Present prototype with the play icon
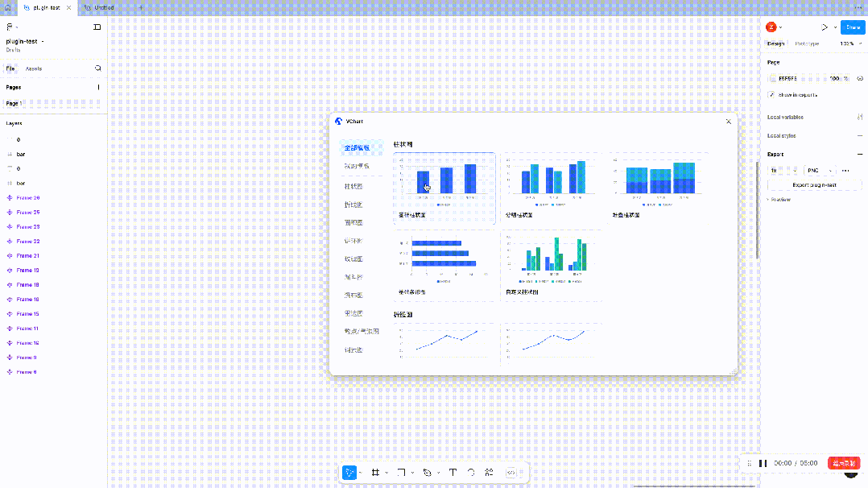 (825, 27)
